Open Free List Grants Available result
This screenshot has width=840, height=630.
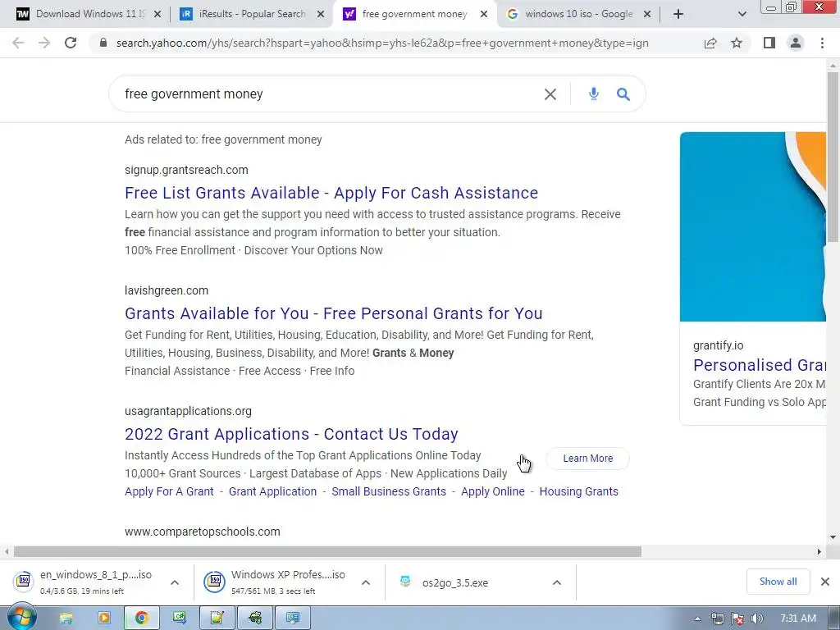331,193
